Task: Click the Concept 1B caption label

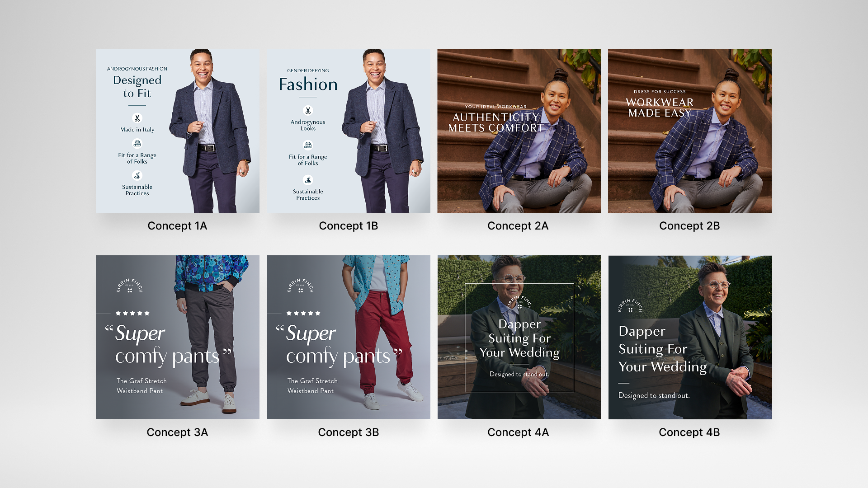Action: pyautogui.click(x=348, y=226)
